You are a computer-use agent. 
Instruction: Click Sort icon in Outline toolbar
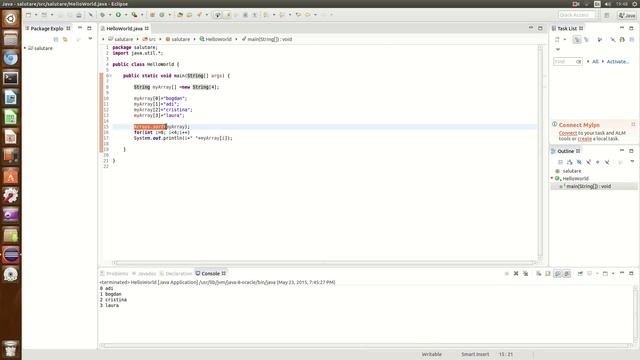coord(570,162)
